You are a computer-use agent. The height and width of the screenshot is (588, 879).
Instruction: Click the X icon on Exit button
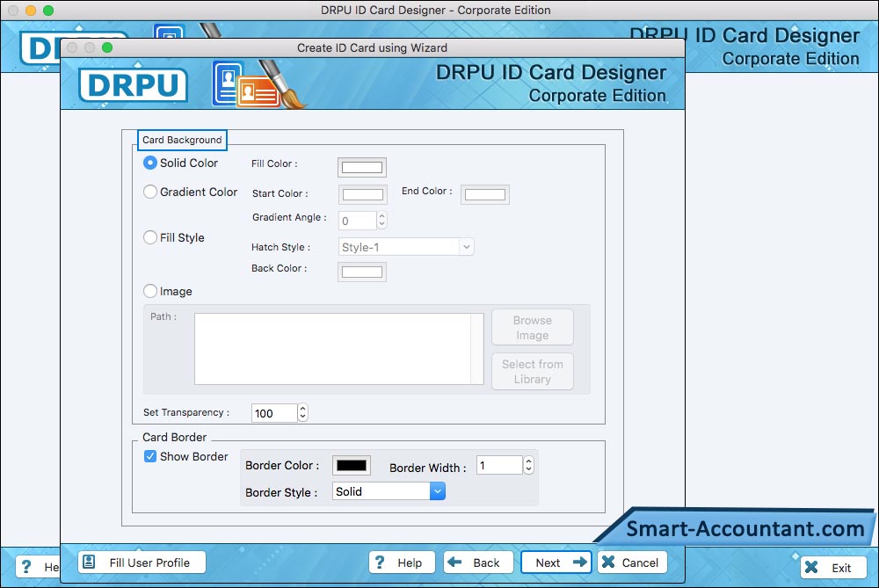click(x=811, y=567)
